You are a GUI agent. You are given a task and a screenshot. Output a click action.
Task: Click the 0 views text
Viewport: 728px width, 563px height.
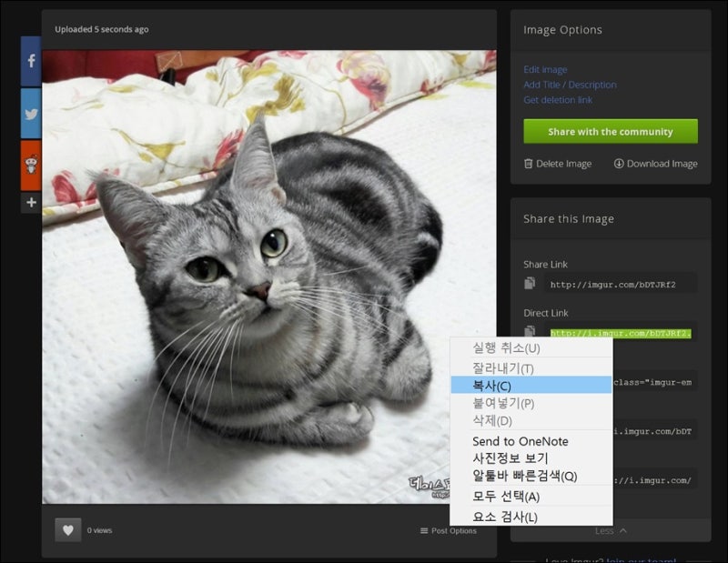click(x=99, y=530)
